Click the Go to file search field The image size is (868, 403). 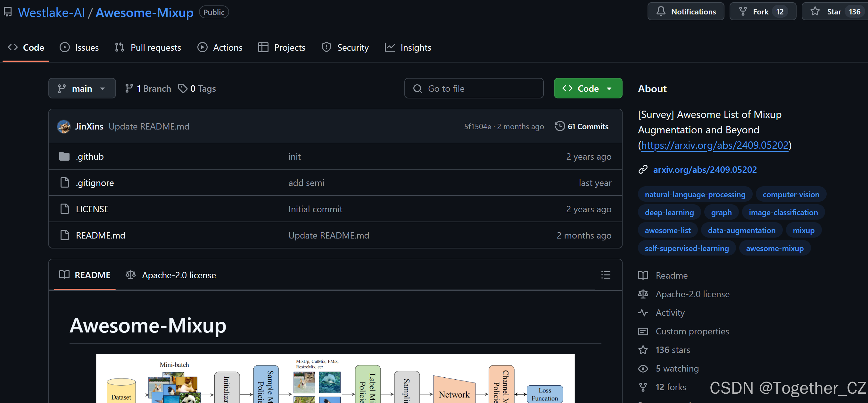tap(474, 88)
